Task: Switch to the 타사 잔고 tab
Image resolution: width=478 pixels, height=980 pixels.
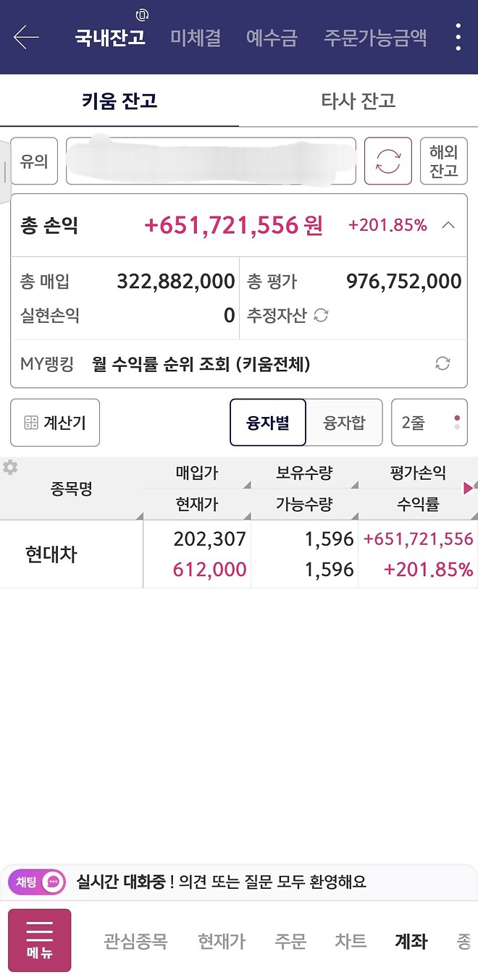Action: (x=356, y=101)
